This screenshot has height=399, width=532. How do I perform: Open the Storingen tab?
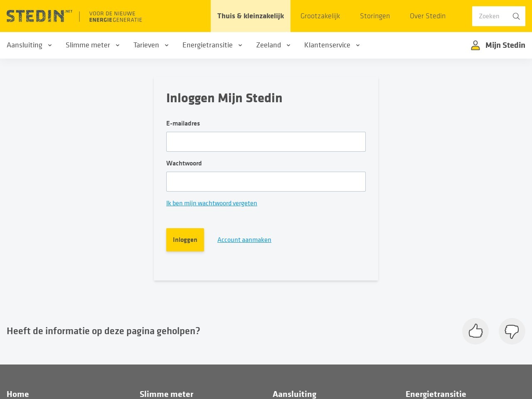click(x=375, y=16)
